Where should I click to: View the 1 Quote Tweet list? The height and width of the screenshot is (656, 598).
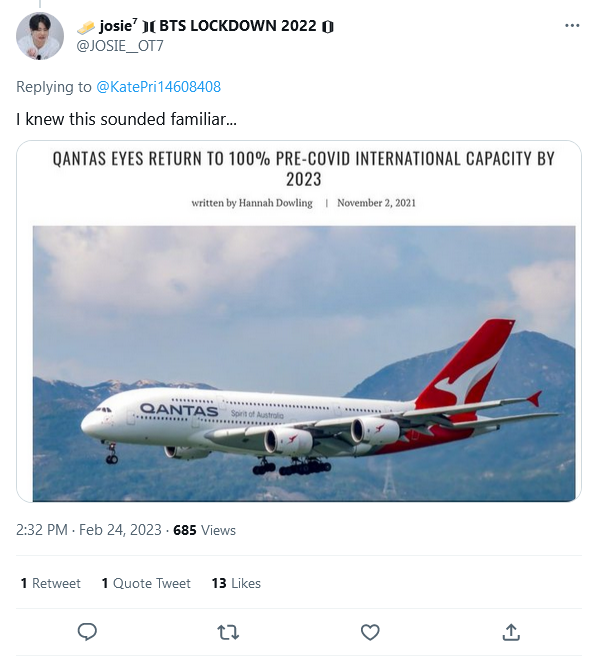click(146, 583)
